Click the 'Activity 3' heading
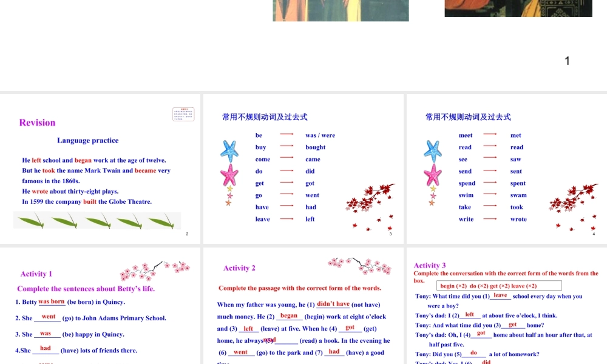This screenshot has width=607, height=364. 430,265
